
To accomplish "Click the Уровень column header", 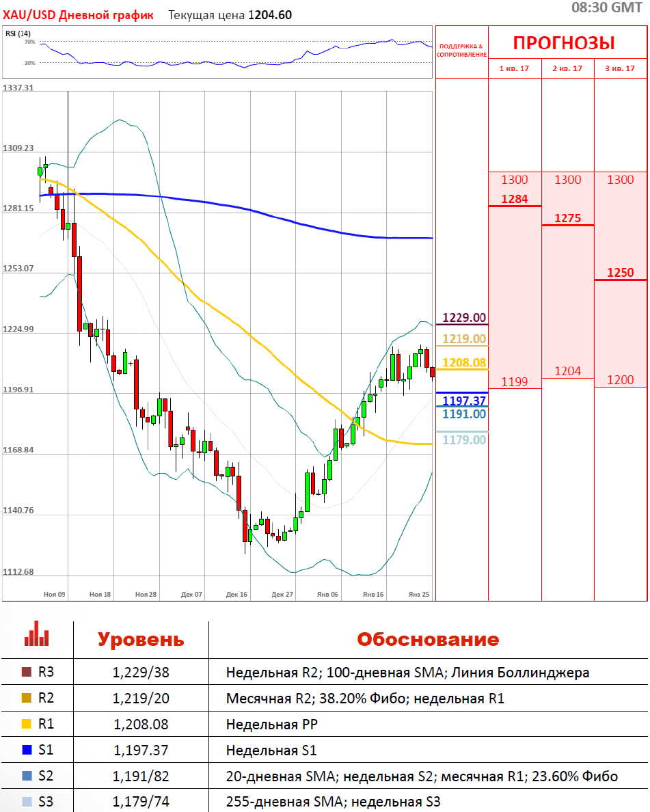I will (140, 640).
